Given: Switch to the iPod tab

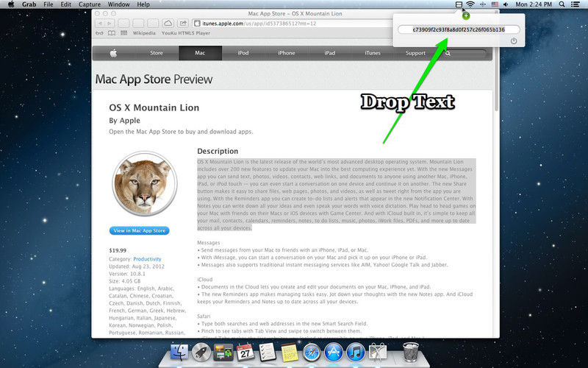Looking at the screenshot, I should point(243,53).
